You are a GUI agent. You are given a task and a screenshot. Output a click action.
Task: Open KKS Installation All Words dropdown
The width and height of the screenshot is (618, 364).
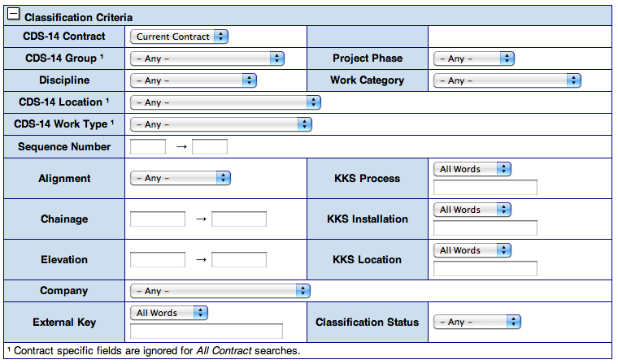point(472,210)
